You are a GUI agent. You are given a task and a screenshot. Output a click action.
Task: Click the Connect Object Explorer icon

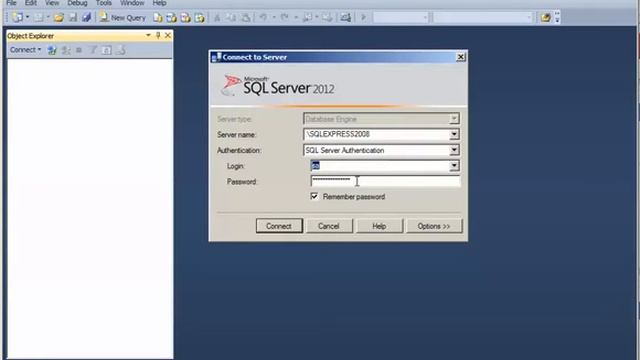(x=52, y=50)
